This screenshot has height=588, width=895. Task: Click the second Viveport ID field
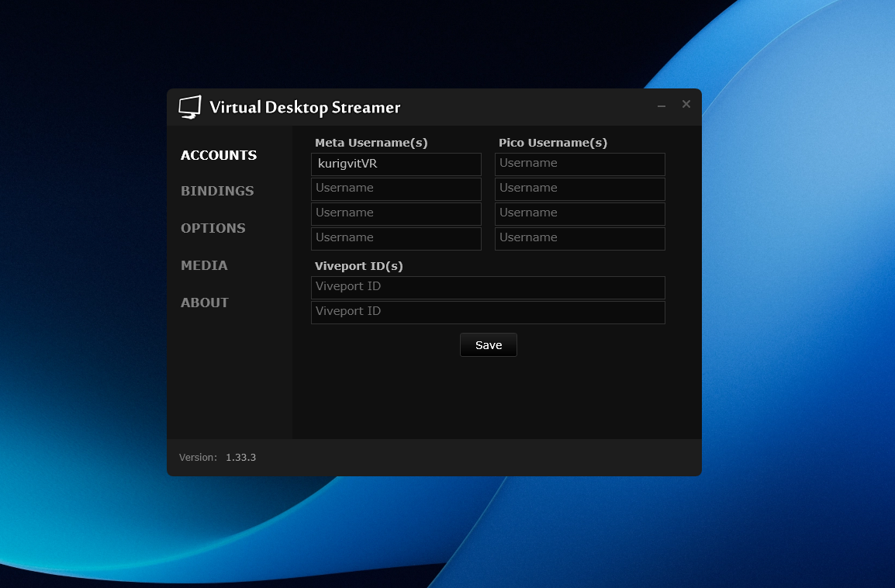point(488,313)
